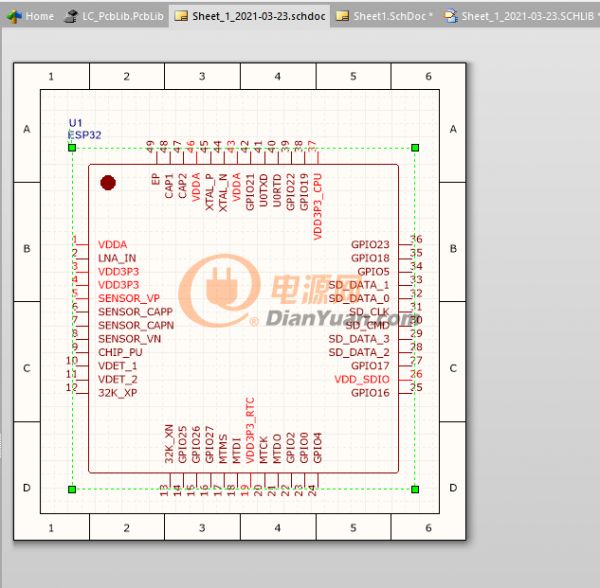Viewport: 600px width, 588px height.
Task: Grab the bottom-left green selection handle
Action: (x=72, y=489)
